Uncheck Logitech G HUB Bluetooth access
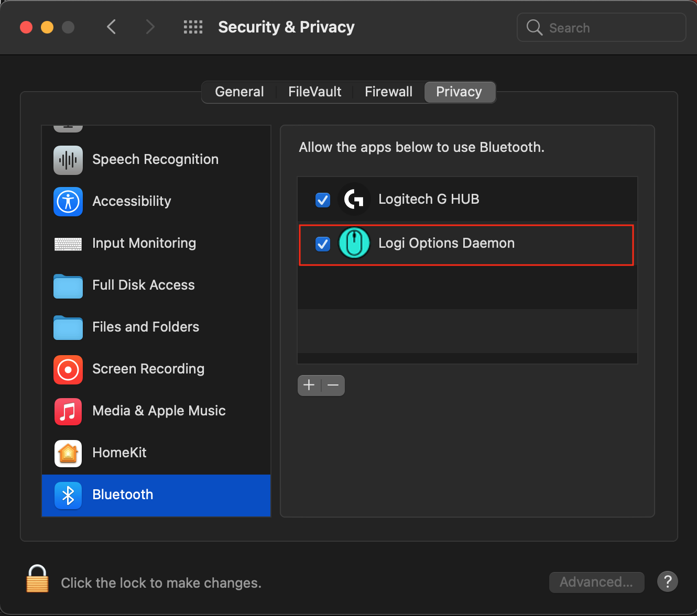Screen dimensions: 697x616 click(x=323, y=200)
